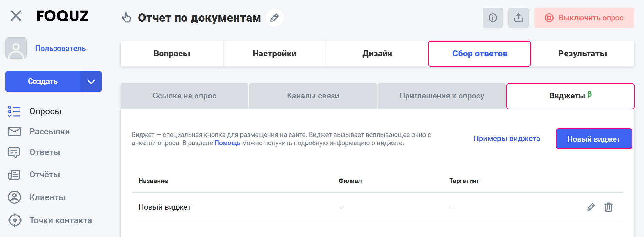Edit the Новый виджет row
This screenshot has width=644, height=237.
[591, 207]
